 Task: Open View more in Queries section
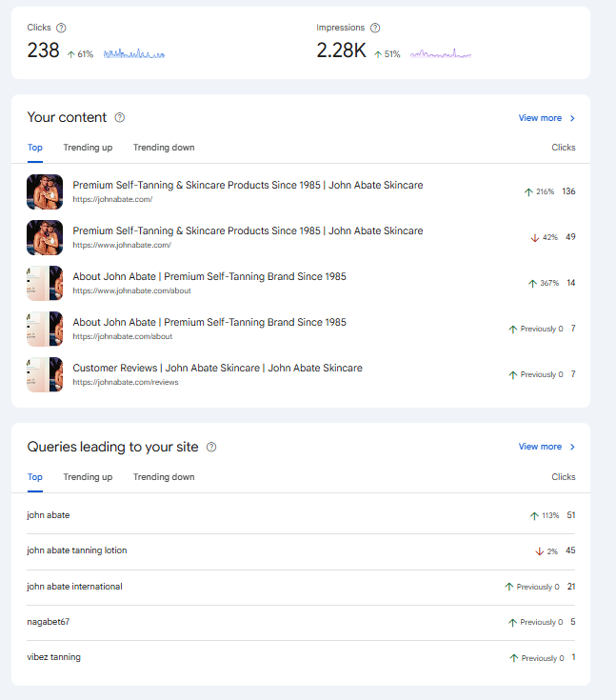pyautogui.click(x=540, y=447)
